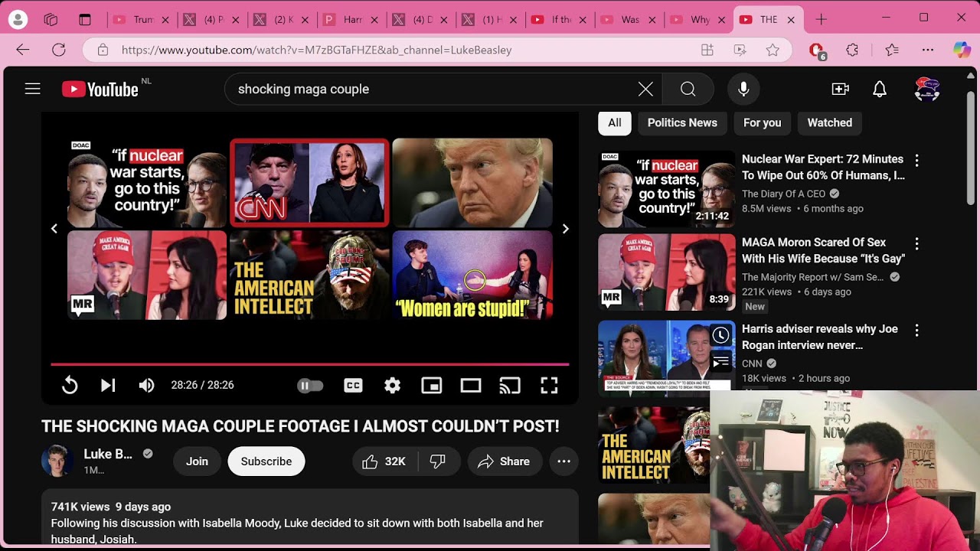Add this page to browser favorites
Screen dimensions: 980x551
pyautogui.click(x=773, y=50)
